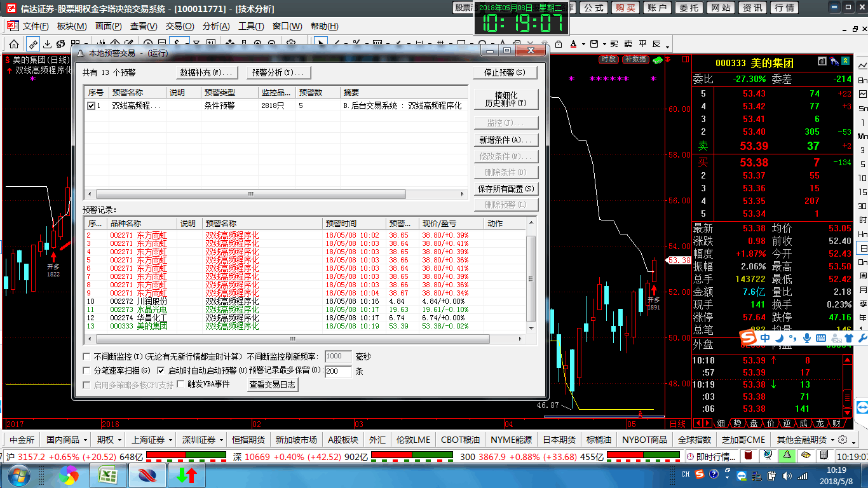Click the red-underlined A font color icon
The width and height of the screenshot is (868, 488).
(574, 44)
